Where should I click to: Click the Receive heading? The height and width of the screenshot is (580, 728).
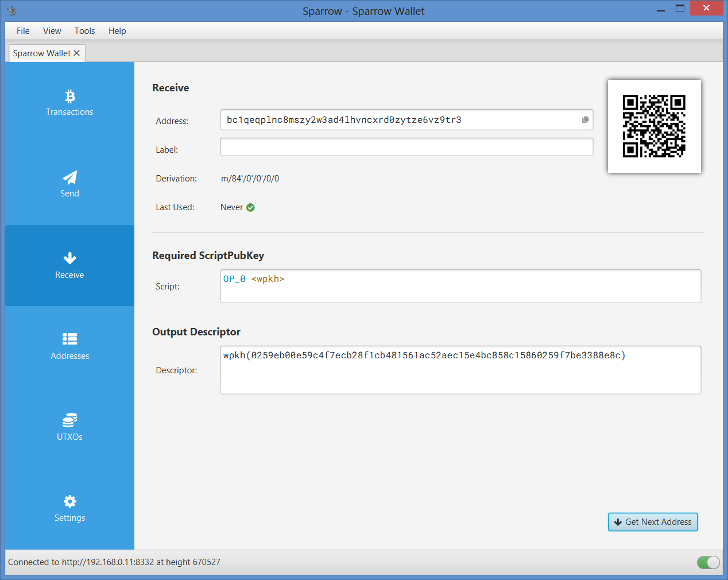tap(171, 88)
